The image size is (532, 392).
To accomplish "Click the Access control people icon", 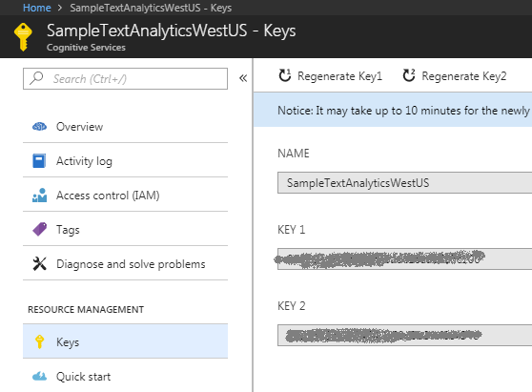I will click(40, 196).
